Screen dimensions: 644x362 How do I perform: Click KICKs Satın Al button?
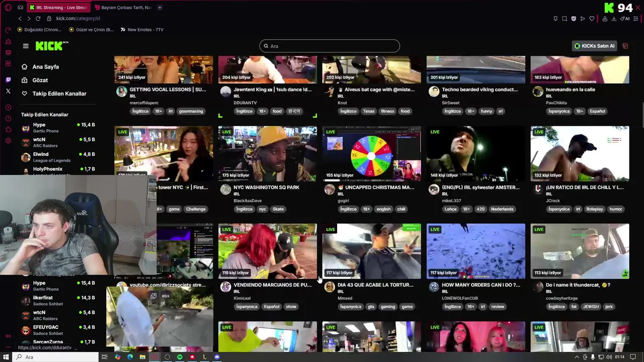pyautogui.click(x=595, y=46)
